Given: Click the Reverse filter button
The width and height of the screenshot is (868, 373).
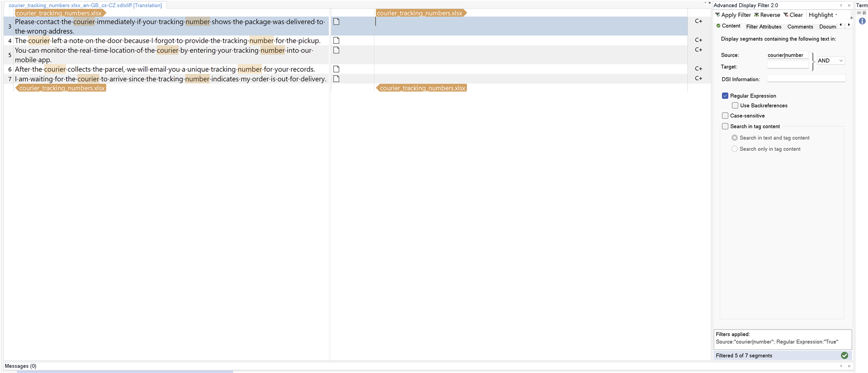Looking at the screenshot, I should tap(767, 15).
